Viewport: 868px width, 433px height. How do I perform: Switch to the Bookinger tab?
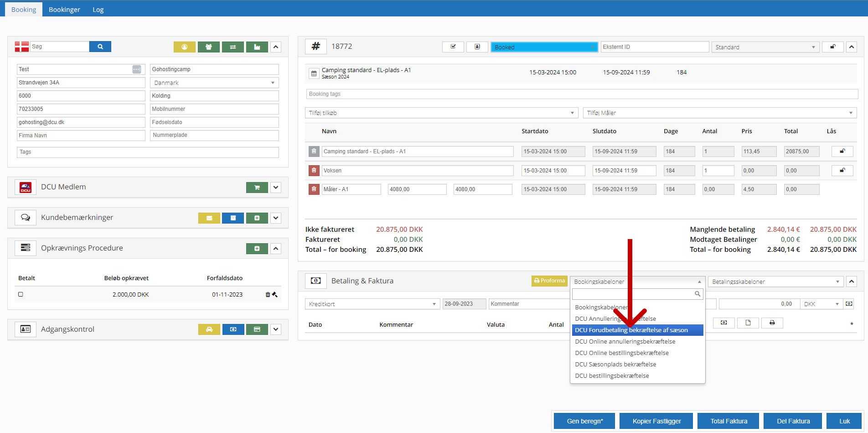(64, 10)
